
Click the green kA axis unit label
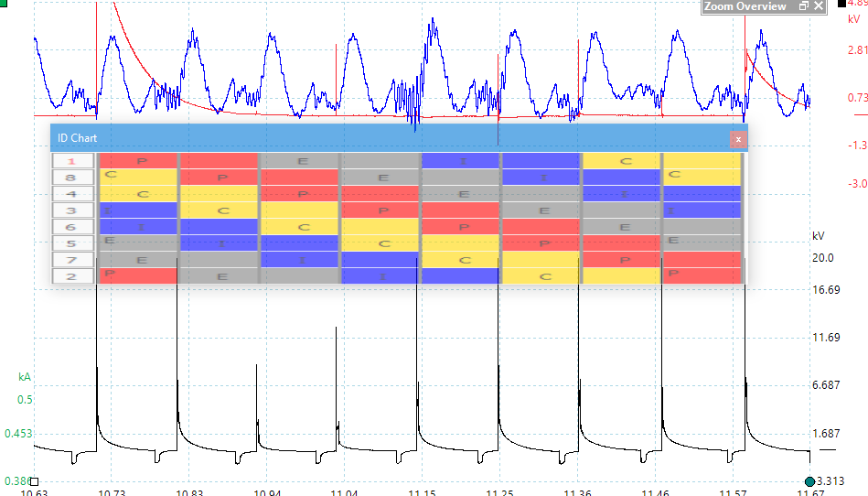25,376
